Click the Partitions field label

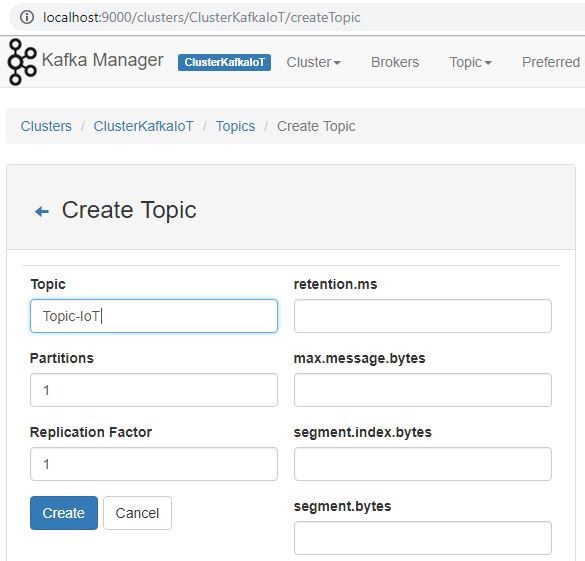click(62, 358)
